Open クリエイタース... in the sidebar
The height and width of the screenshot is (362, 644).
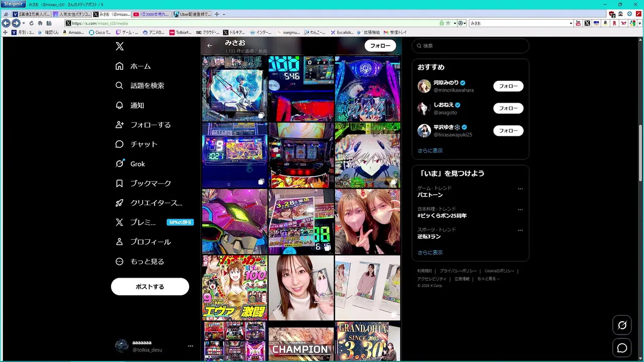tap(148, 203)
